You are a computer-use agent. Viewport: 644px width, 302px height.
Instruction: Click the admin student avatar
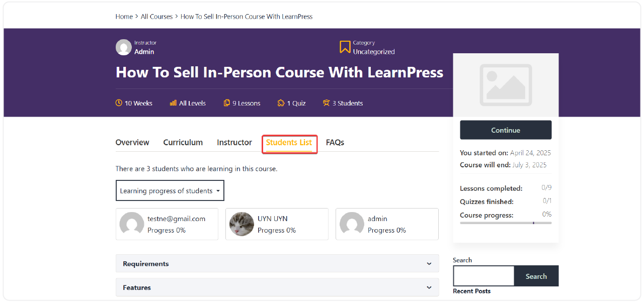point(352,224)
